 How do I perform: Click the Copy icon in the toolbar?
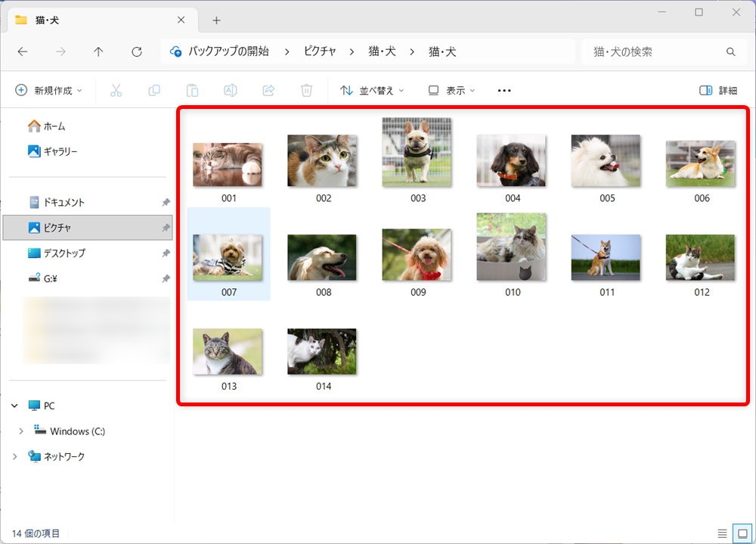(153, 90)
